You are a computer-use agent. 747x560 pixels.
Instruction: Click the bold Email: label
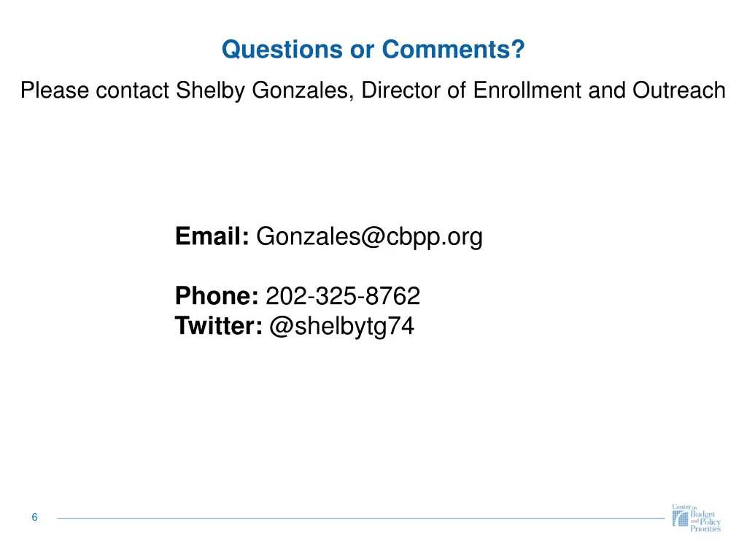[x=212, y=236]
